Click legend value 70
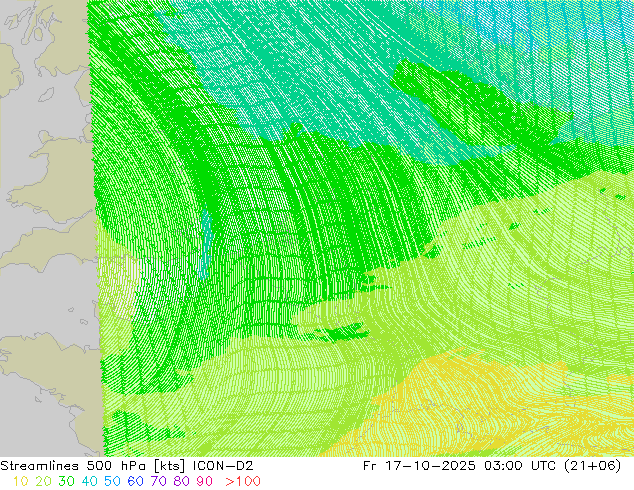The height and width of the screenshot is (490, 634). pos(158,481)
